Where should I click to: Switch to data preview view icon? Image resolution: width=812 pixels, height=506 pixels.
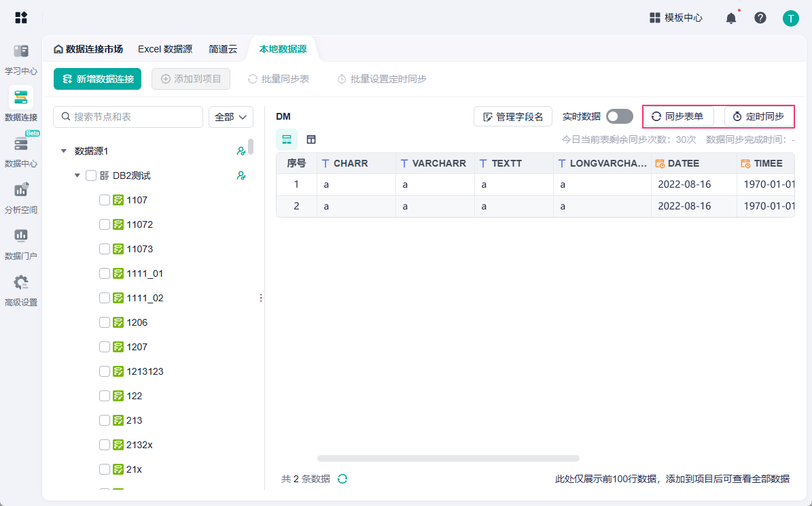[286, 139]
